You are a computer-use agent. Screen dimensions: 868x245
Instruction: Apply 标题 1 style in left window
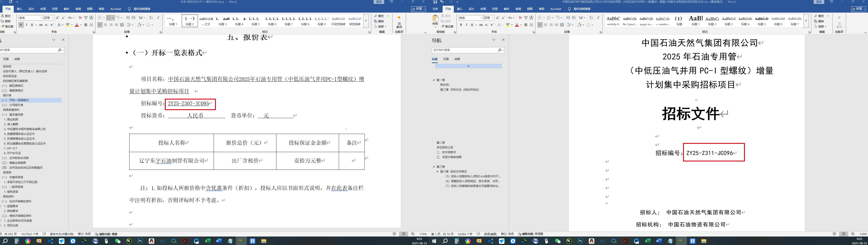pos(173,21)
